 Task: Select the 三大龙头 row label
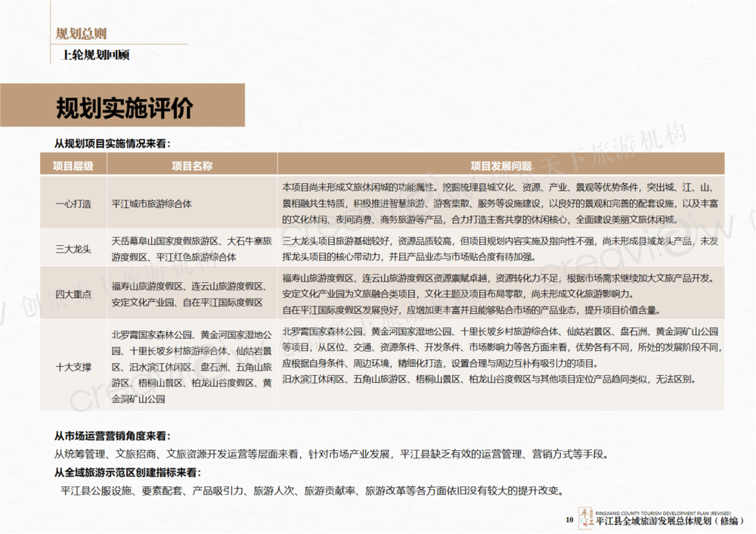[73, 249]
